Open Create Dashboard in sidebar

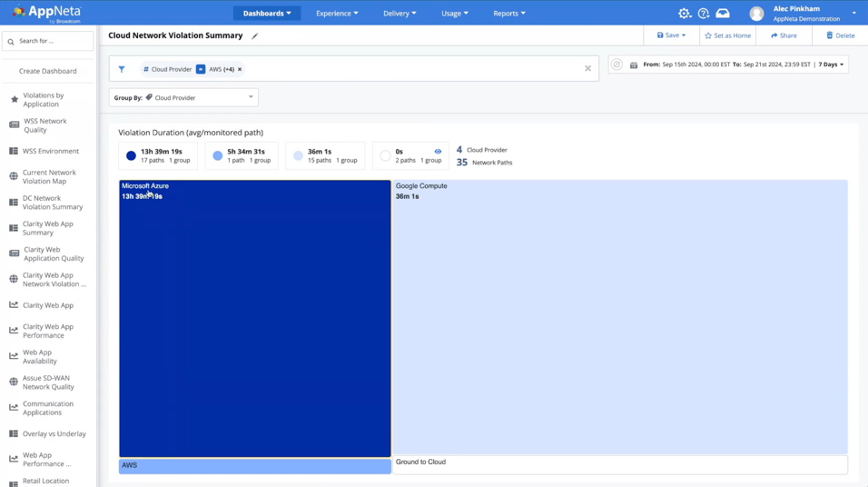point(48,71)
